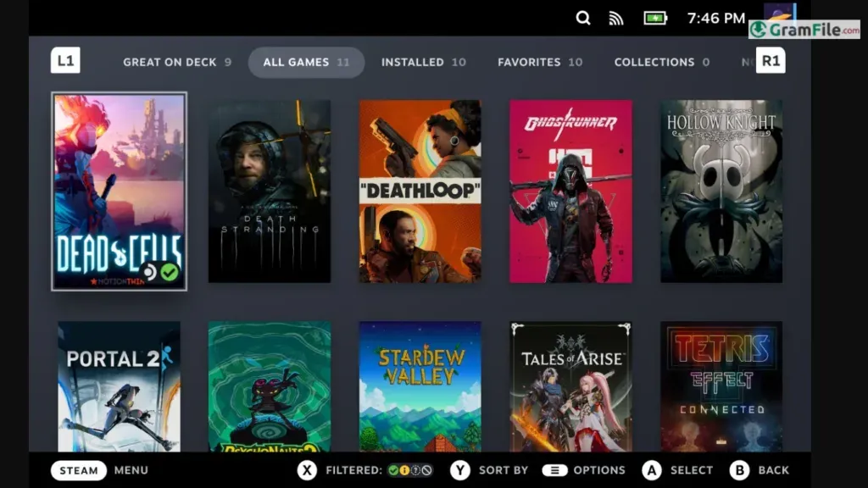Choose the Stardew Valley game tile
This screenshot has height=488, width=868.
(x=420, y=386)
